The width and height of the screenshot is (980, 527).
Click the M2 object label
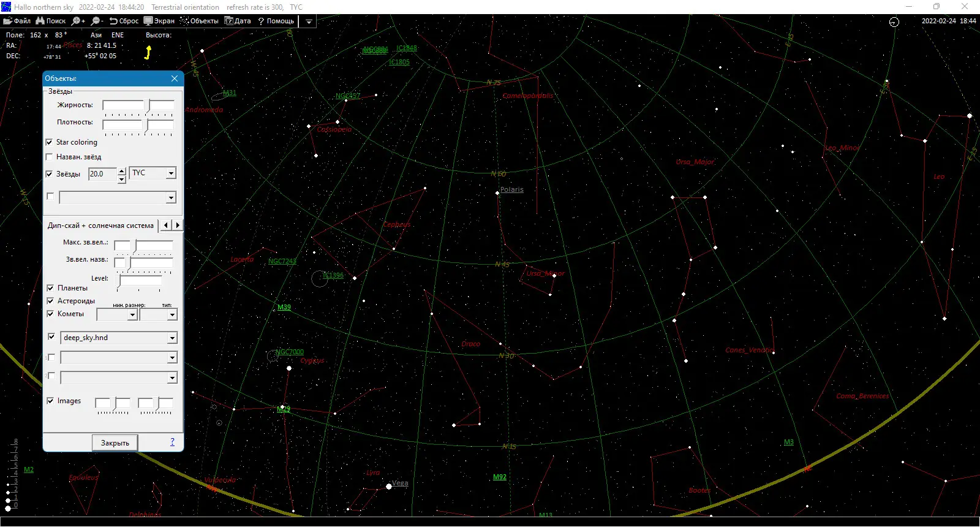pos(29,470)
